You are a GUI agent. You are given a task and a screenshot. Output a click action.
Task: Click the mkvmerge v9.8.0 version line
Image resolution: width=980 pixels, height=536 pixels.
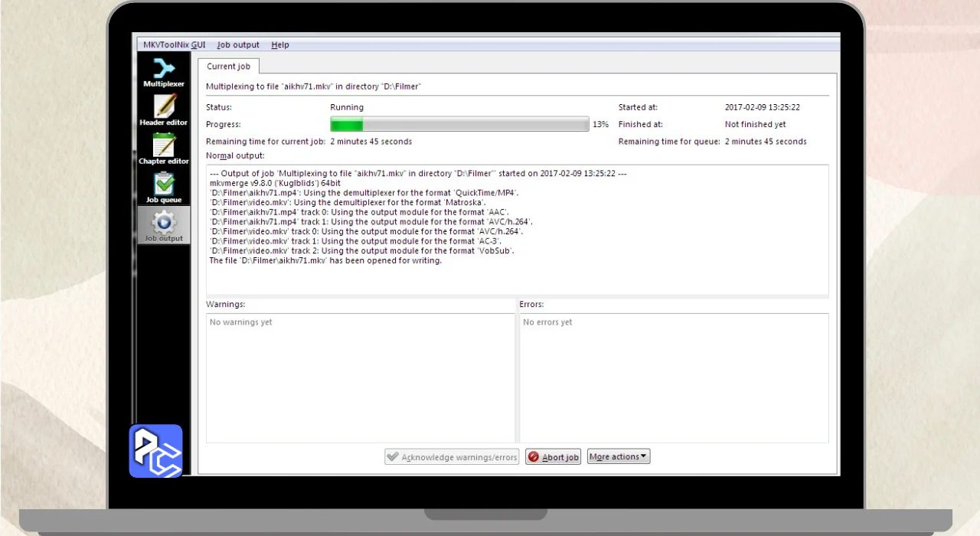pyautogui.click(x=275, y=184)
